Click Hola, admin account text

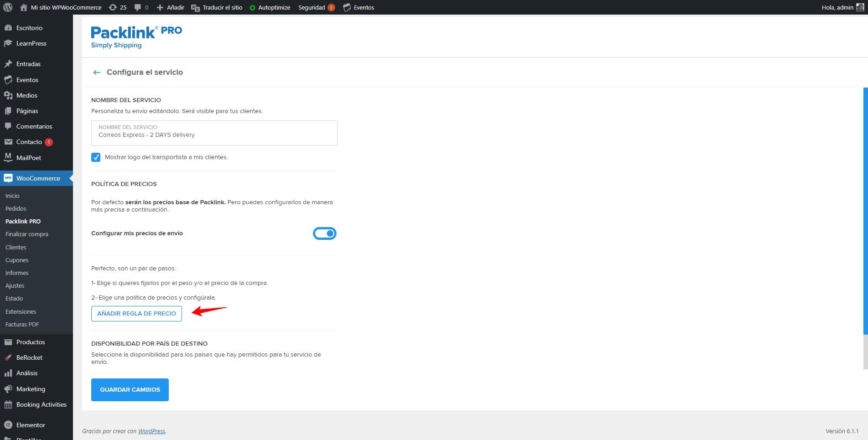pos(837,7)
